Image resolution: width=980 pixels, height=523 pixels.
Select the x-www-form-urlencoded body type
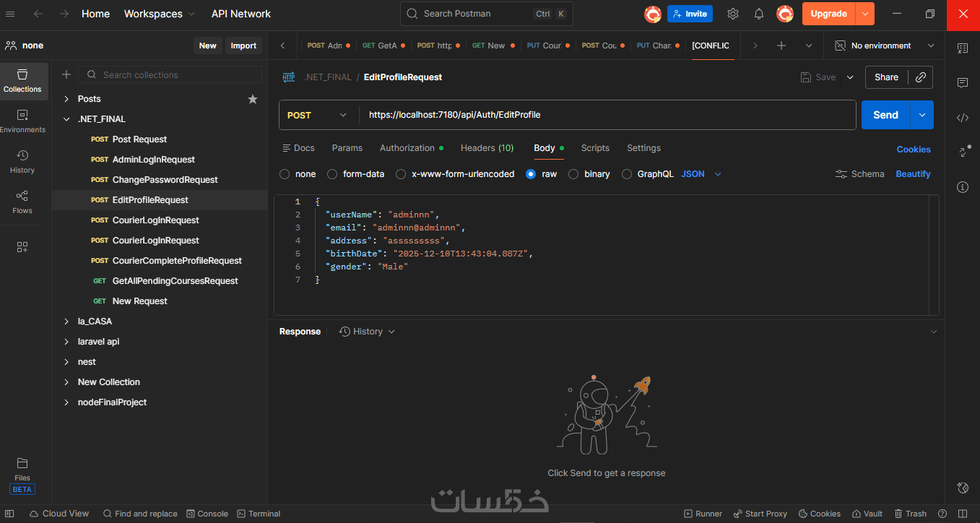400,174
